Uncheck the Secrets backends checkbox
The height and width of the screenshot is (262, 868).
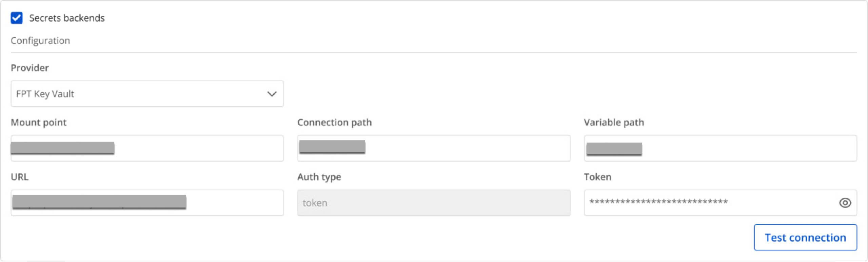point(17,18)
